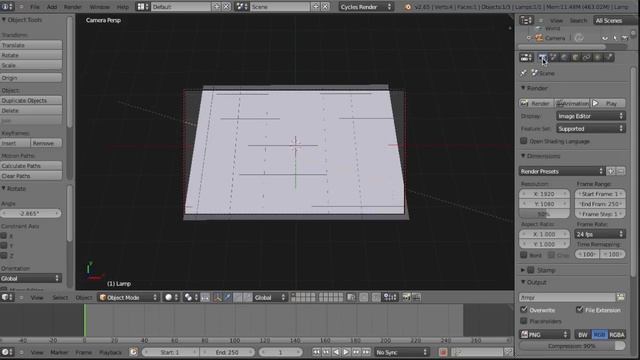Toggle Camera visibility eye in outliner
The image size is (640, 360).
605,38
